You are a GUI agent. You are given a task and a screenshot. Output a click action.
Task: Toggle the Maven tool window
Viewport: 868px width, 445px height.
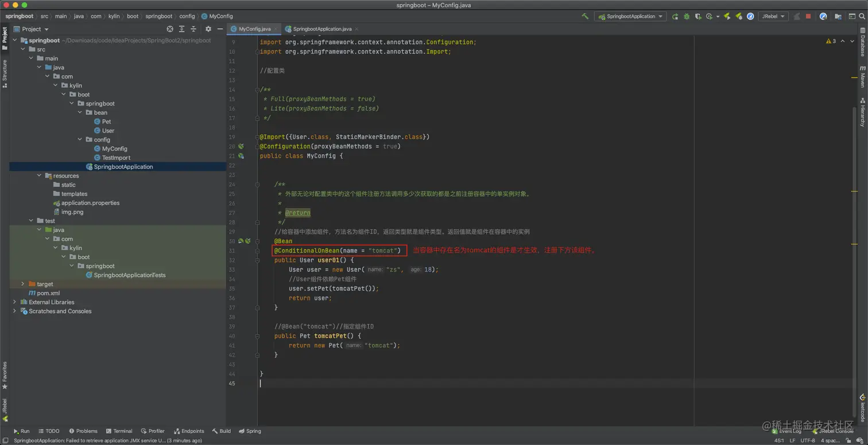[x=862, y=77]
